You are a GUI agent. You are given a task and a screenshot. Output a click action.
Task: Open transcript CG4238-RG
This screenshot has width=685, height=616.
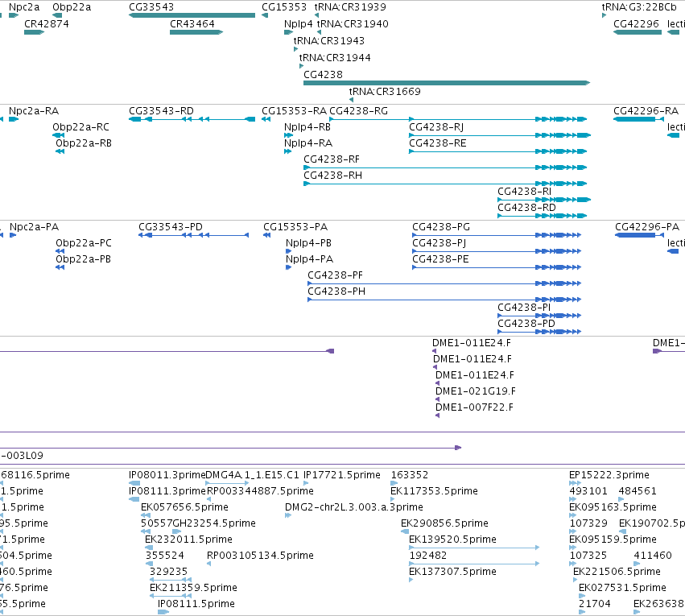[x=458, y=119]
